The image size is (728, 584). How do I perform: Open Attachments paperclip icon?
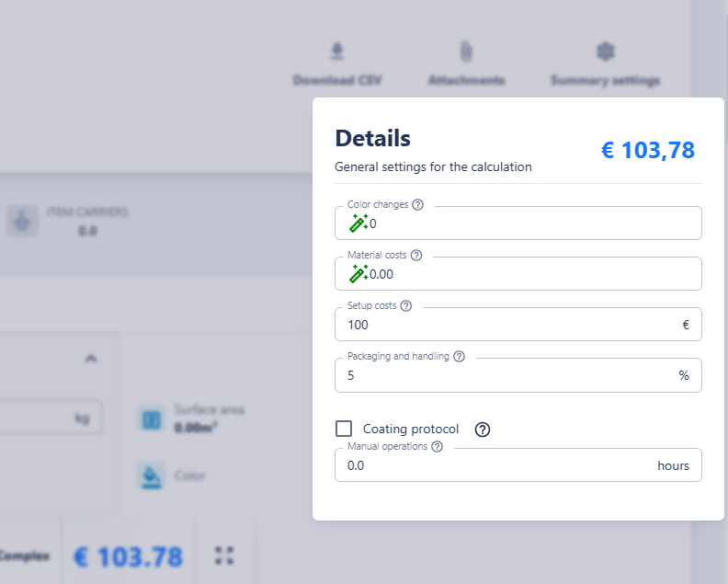466,52
